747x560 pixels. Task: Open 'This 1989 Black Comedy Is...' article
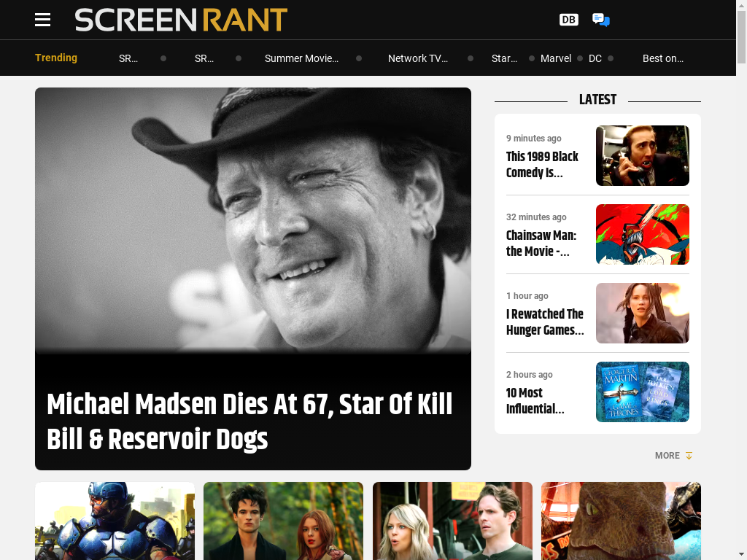542,164
